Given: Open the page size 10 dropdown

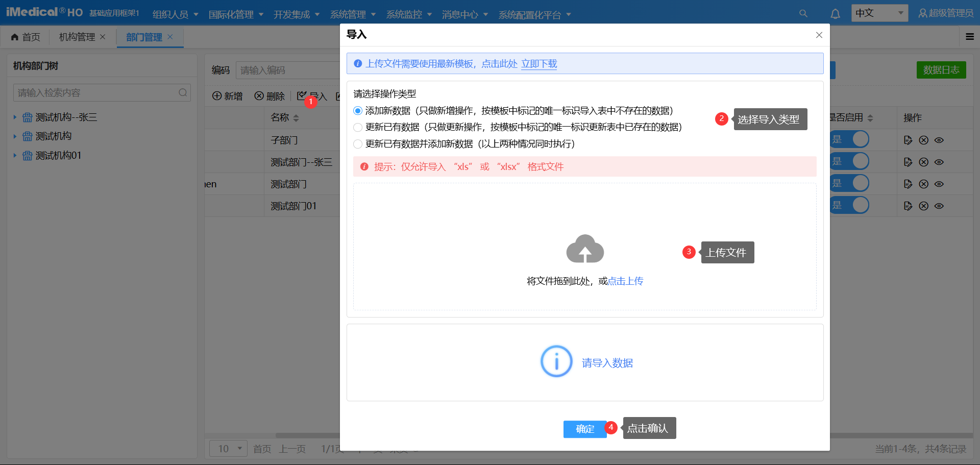Looking at the screenshot, I should pos(228,449).
